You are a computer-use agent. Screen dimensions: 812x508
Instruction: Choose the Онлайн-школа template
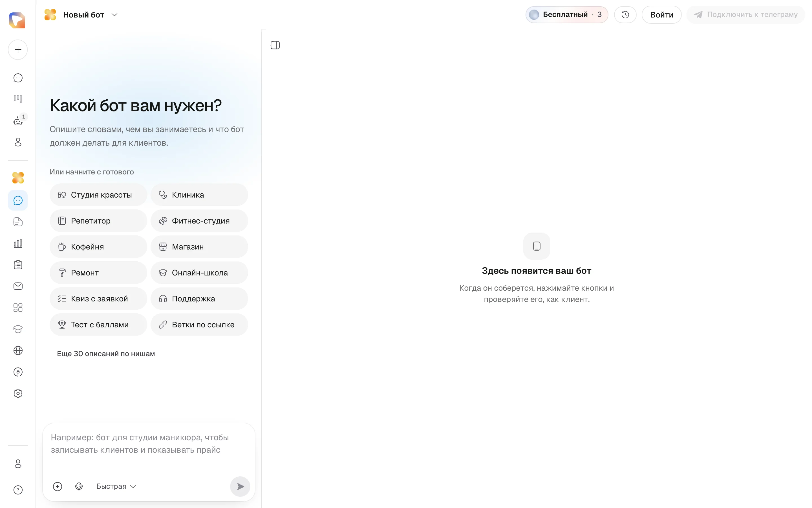pos(199,273)
